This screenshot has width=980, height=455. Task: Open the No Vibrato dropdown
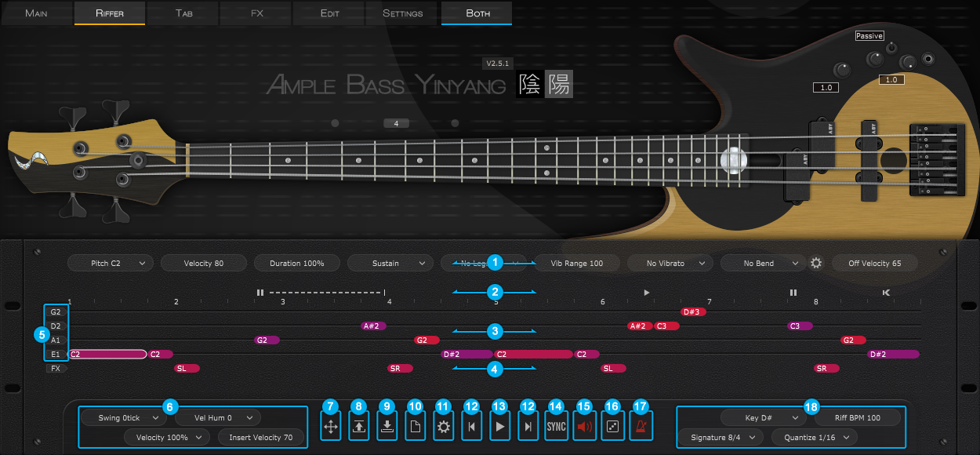670,264
